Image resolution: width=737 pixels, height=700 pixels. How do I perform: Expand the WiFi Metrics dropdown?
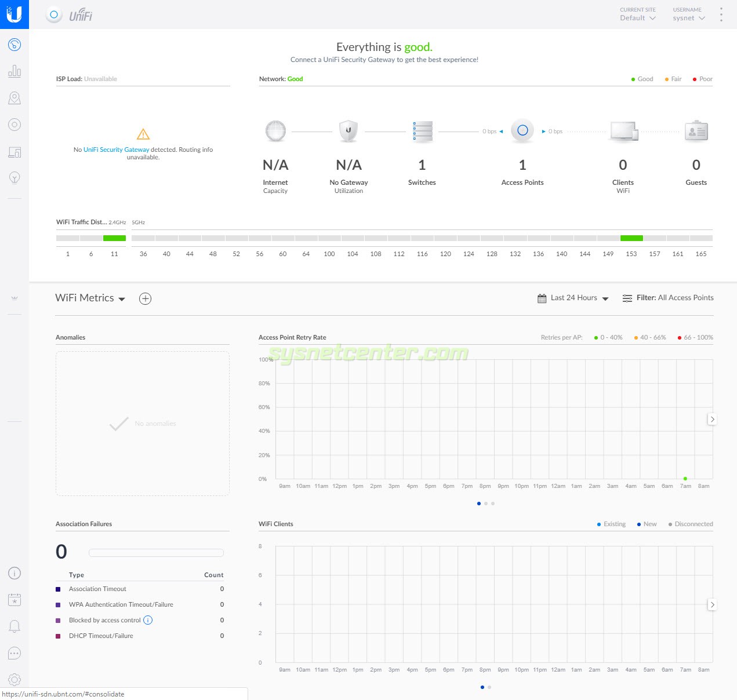pos(90,298)
